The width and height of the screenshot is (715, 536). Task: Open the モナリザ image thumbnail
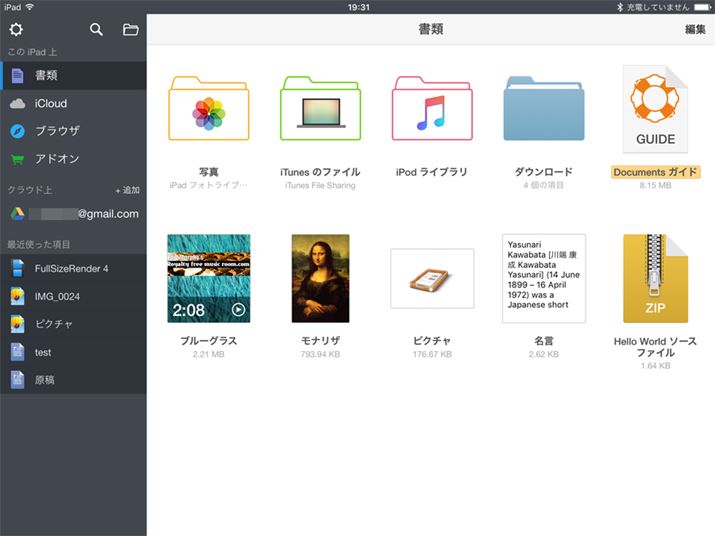click(x=320, y=278)
